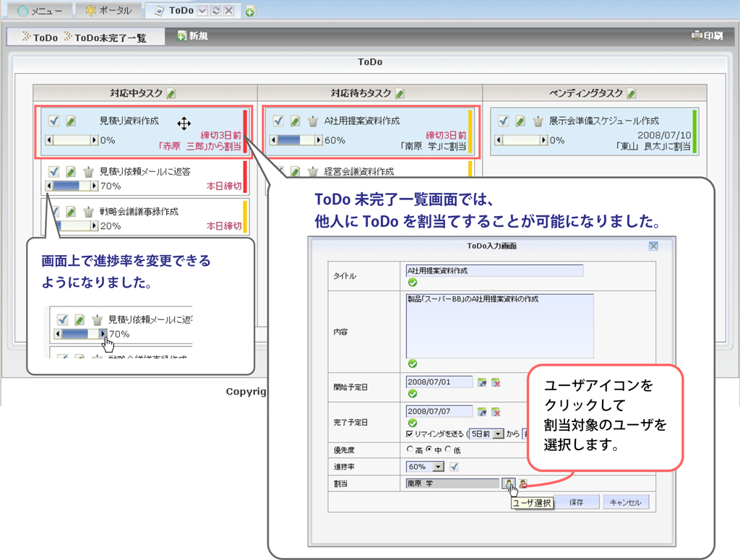Click 新規 to create a new ToDo

(x=192, y=36)
